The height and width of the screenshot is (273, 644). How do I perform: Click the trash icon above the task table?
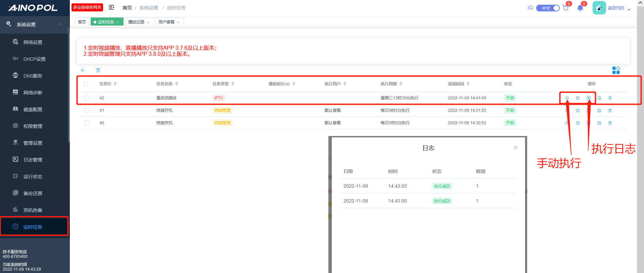coord(98,70)
